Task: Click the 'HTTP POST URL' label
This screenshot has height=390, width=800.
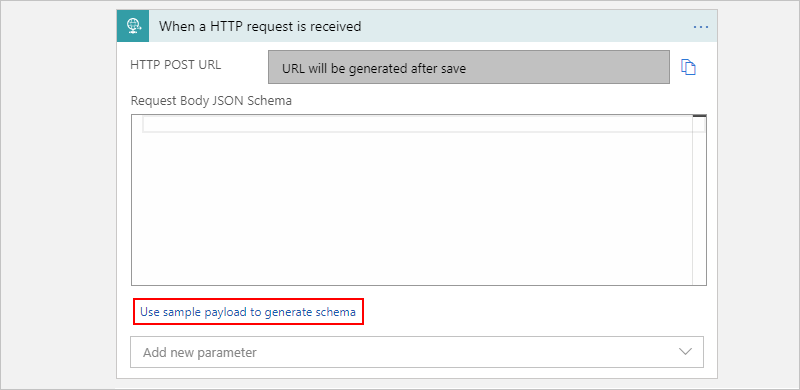Action: pyautogui.click(x=176, y=65)
